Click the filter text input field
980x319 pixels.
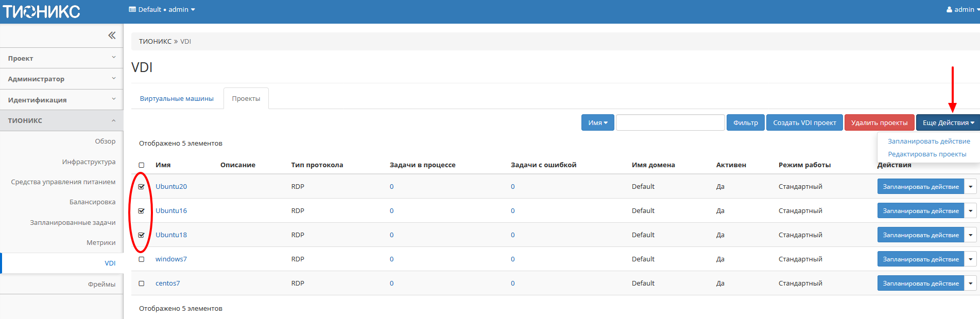click(x=670, y=122)
